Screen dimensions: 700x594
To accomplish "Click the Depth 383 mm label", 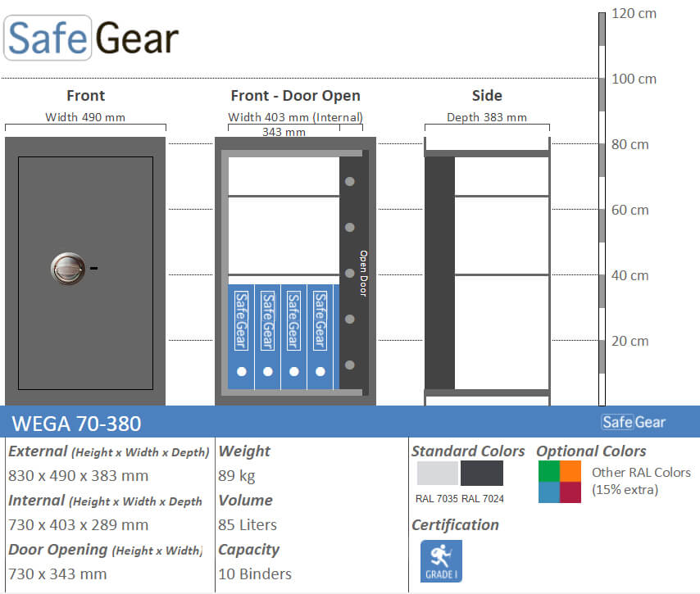I will [487, 117].
